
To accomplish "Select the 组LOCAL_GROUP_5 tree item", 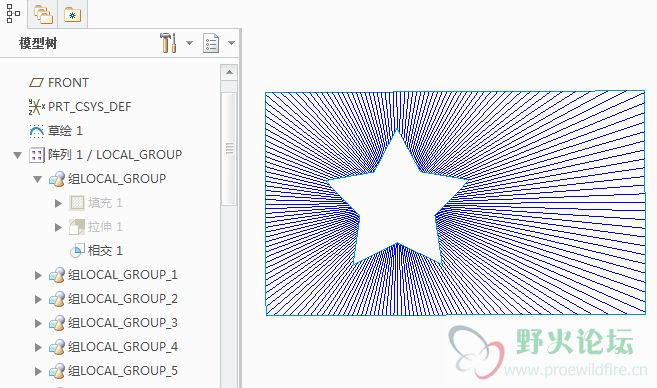I will coord(113,371).
